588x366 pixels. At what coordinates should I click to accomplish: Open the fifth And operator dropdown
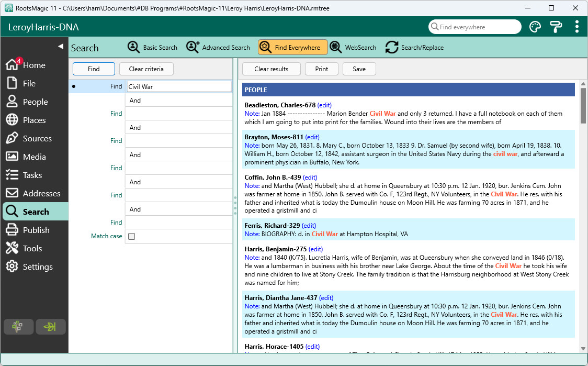pos(178,209)
